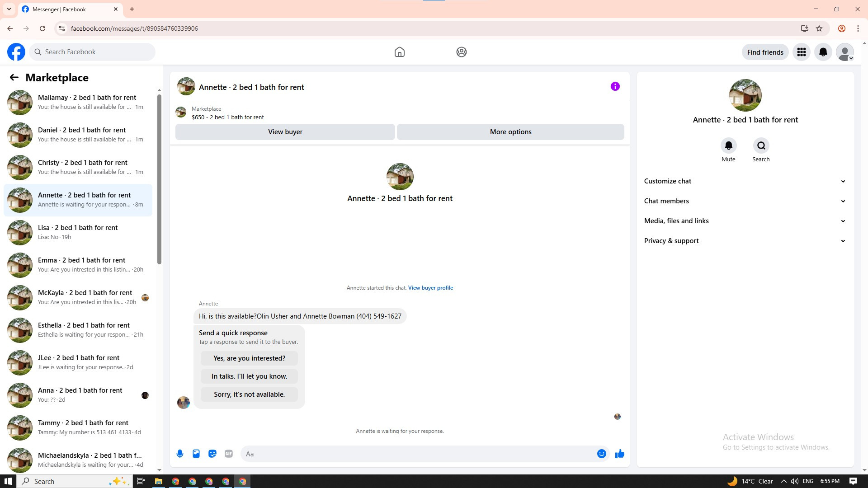Open Facebook notifications bell
Screen dimensions: 868x488
tap(823, 52)
